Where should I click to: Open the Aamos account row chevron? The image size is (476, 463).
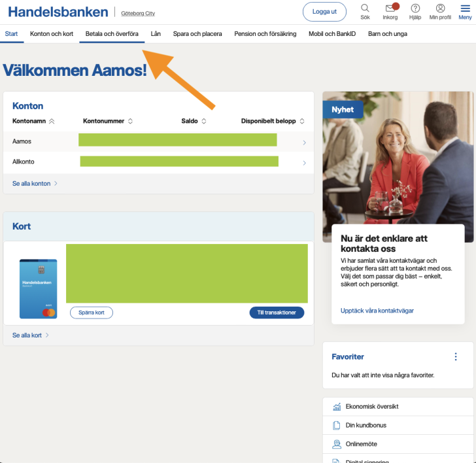(304, 143)
